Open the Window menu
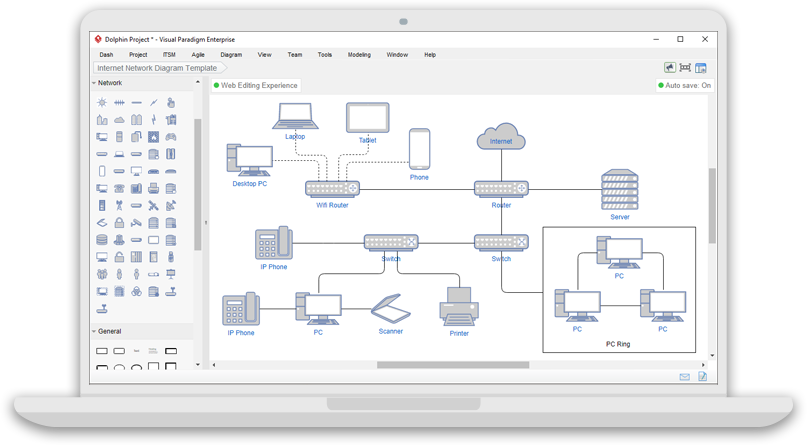Screen dimensions: 807x445 coord(397,55)
